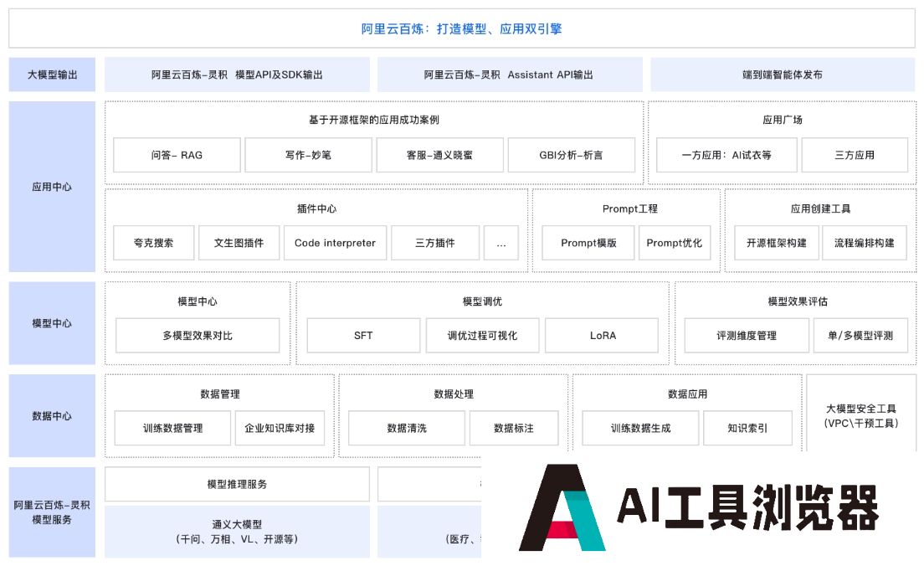Click 基于开源框架的应用成功案例 heading

373,120
